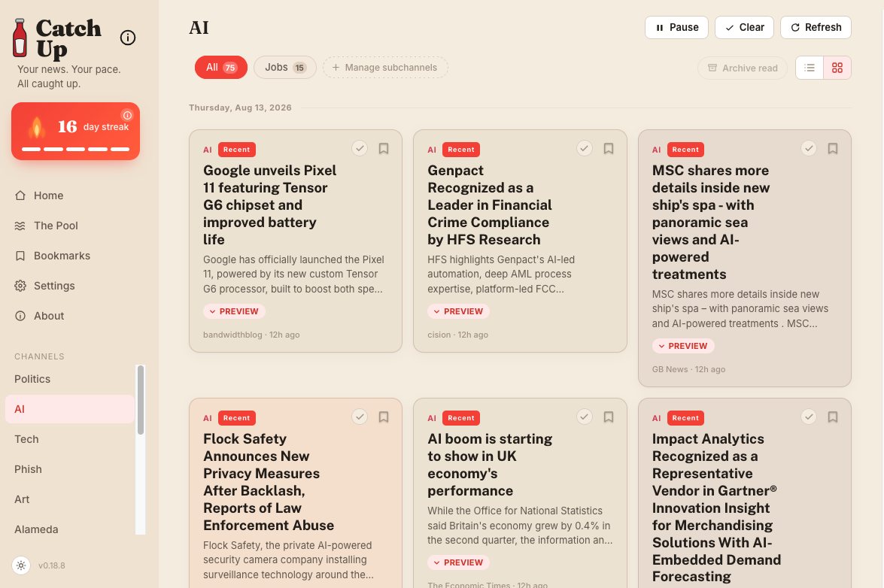884x588 pixels.
Task: Expand the preview on the Google Pixel 11 card
Action: 234,311
